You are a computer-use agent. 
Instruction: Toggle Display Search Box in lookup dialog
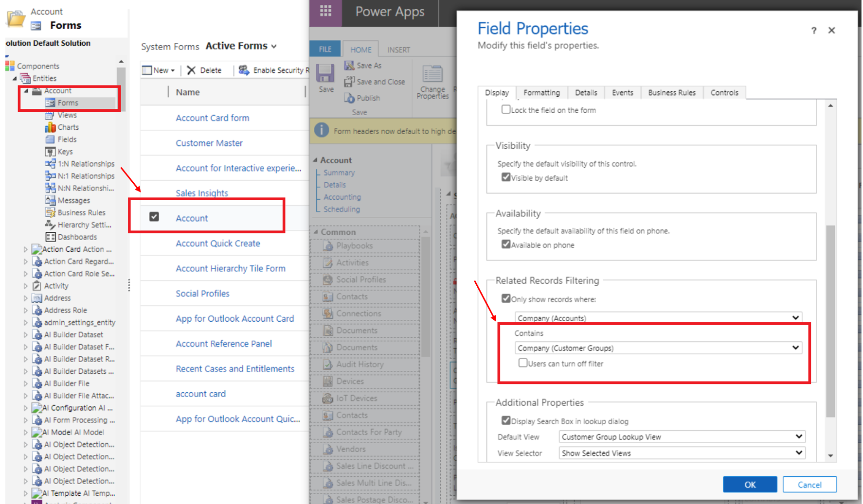pos(506,420)
